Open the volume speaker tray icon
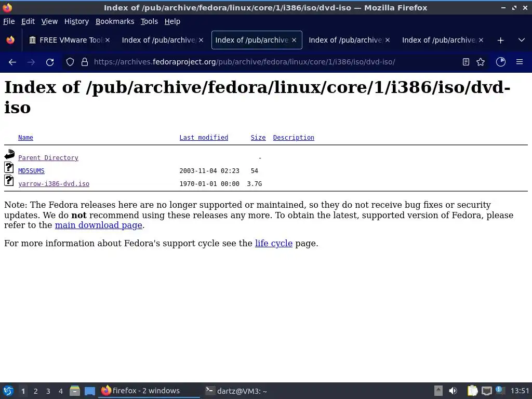Image resolution: width=532 pixels, height=399 pixels. pos(453,391)
